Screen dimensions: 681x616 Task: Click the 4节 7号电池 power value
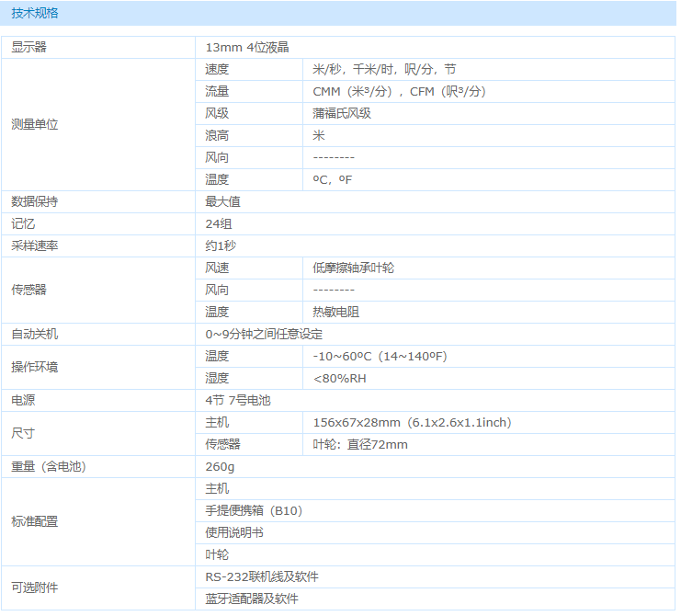coord(238,400)
